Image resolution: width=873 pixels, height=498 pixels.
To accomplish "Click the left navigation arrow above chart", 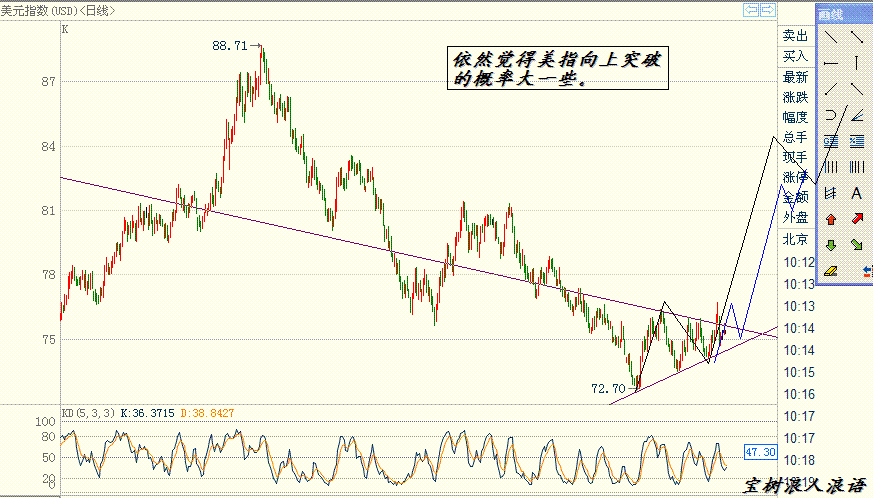I will (752, 10).
